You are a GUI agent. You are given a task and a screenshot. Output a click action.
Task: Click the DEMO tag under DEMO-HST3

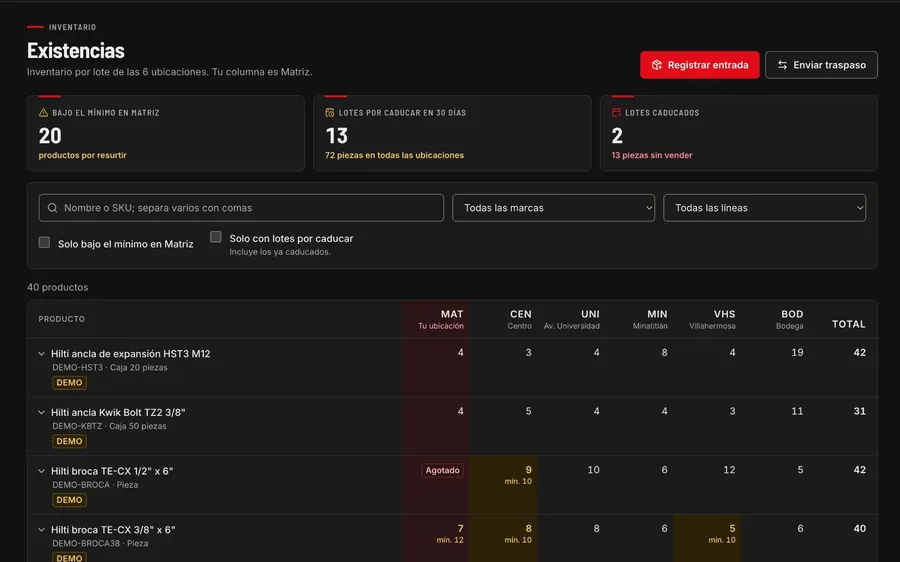(x=69, y=382)
